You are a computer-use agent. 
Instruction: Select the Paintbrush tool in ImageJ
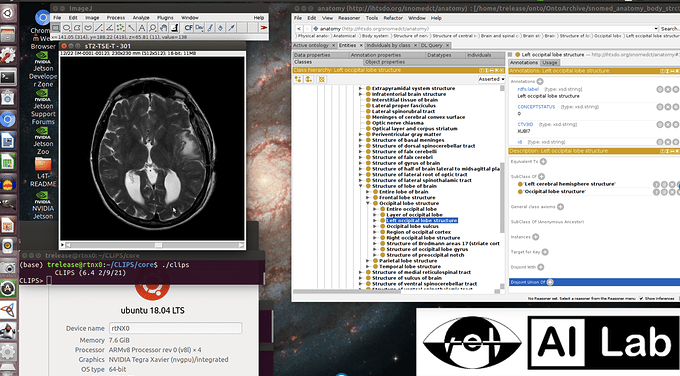[x=210, y=28]
